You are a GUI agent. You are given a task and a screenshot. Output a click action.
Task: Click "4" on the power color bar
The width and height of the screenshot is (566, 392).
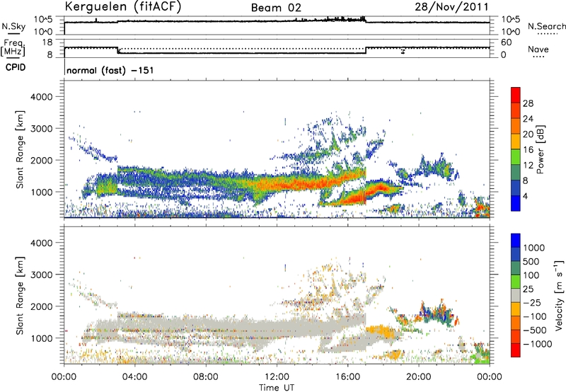(x=526, y=196)
